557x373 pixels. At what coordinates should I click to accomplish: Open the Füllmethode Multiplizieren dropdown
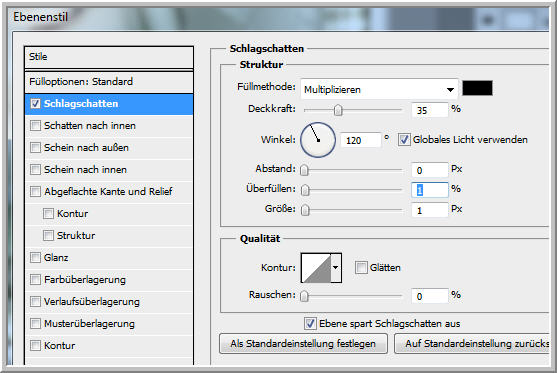[x=379, y=89]
